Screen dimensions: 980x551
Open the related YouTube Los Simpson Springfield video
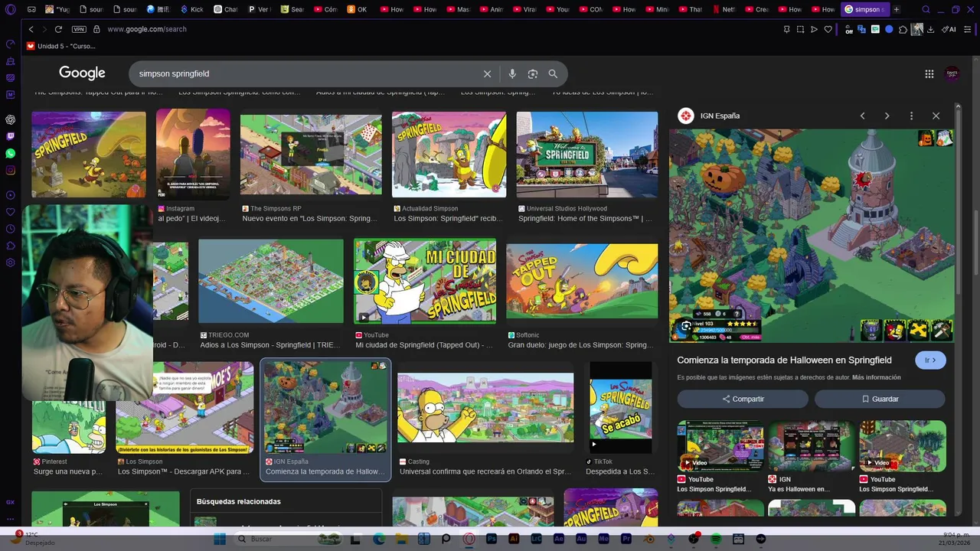720,446
